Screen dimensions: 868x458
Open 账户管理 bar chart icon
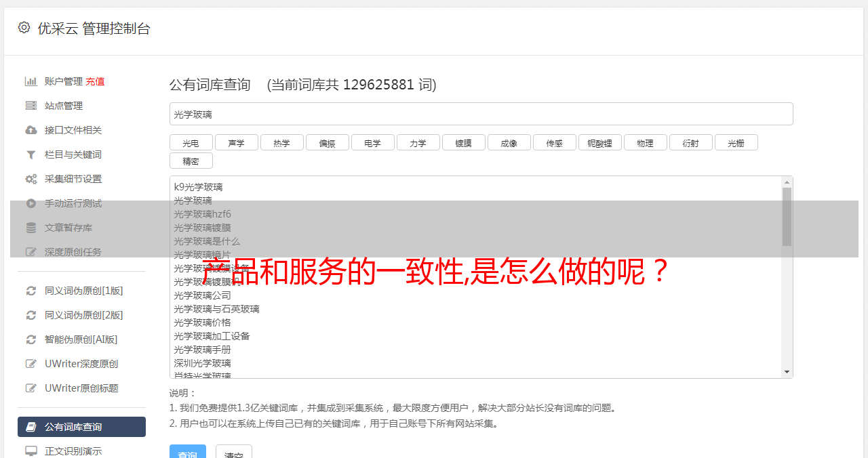point(31,81)
